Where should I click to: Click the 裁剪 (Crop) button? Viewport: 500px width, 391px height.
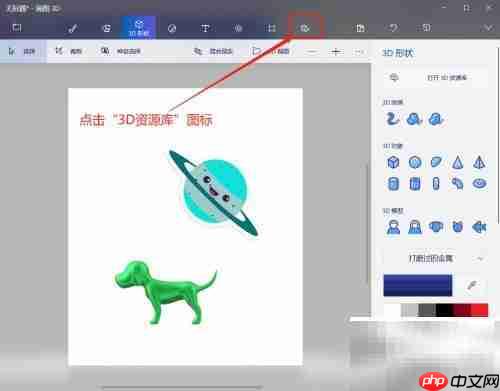point(69,51)
